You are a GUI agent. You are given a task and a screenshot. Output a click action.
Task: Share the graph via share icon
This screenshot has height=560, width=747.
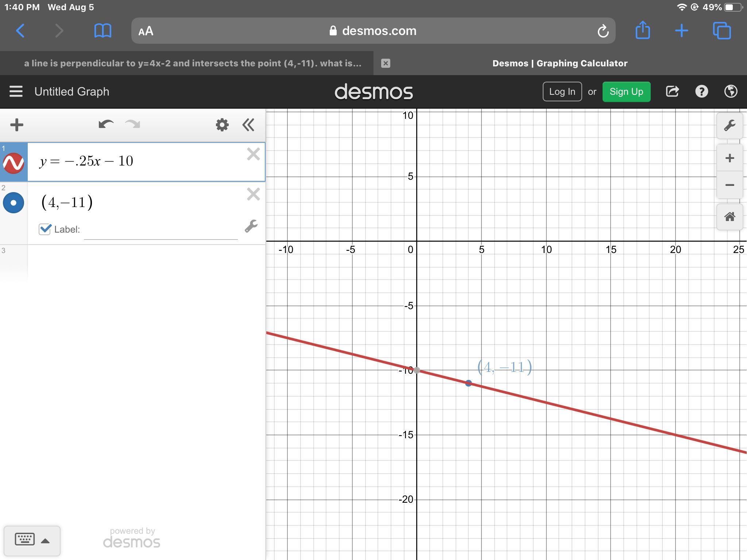click(672, 92)
